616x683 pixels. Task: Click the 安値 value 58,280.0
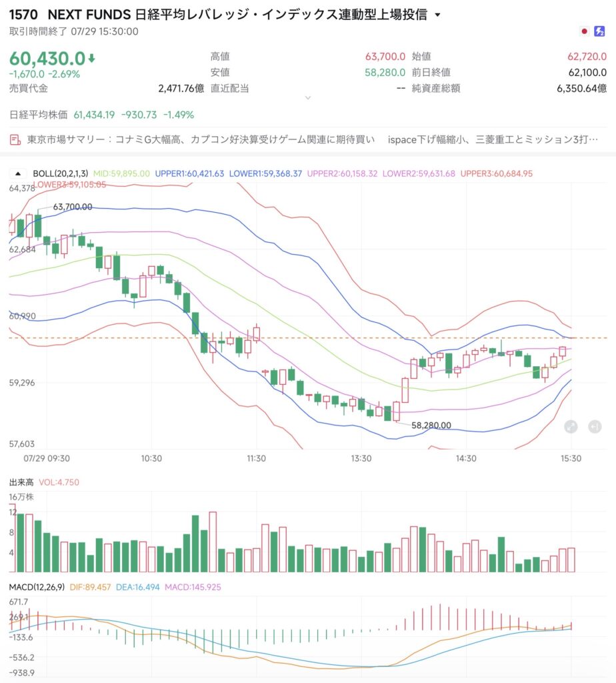[x=385, y=72]
